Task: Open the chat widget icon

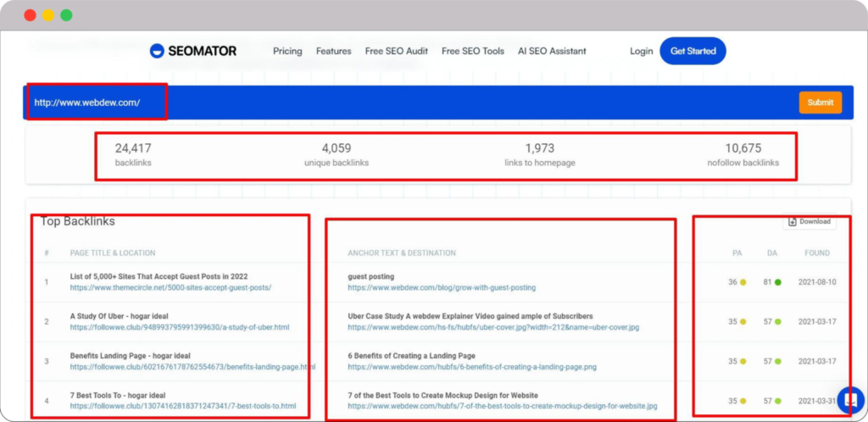Action: (x=851, y=401)
